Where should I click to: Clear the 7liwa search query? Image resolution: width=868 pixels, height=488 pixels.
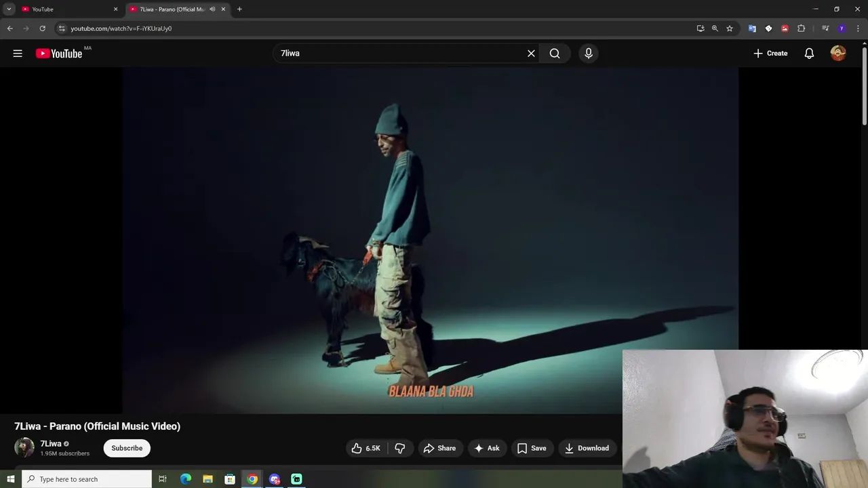click(x=531, y=54)
